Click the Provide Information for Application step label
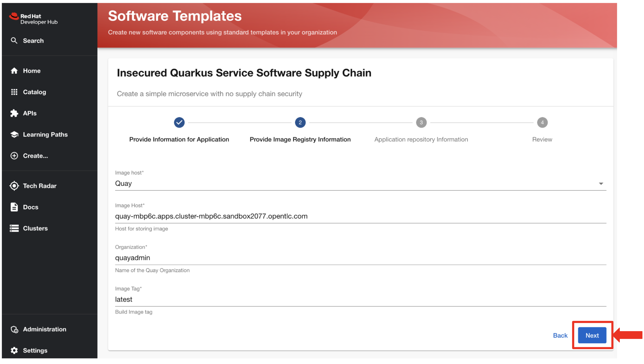Viewport: 644px width, 364px height. [179, 140]
